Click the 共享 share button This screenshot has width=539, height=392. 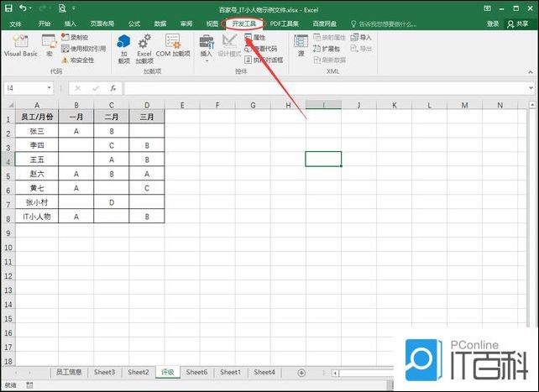[518, 24]
